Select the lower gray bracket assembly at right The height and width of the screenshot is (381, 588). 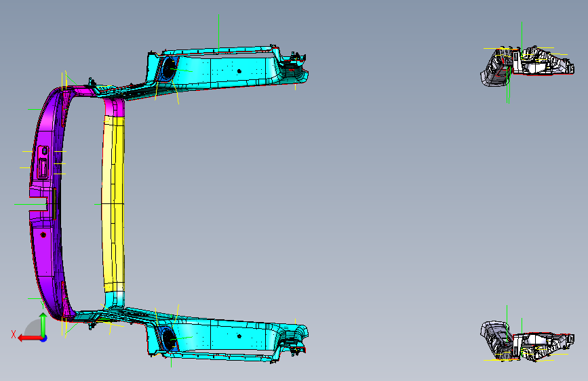pos(527,341)
